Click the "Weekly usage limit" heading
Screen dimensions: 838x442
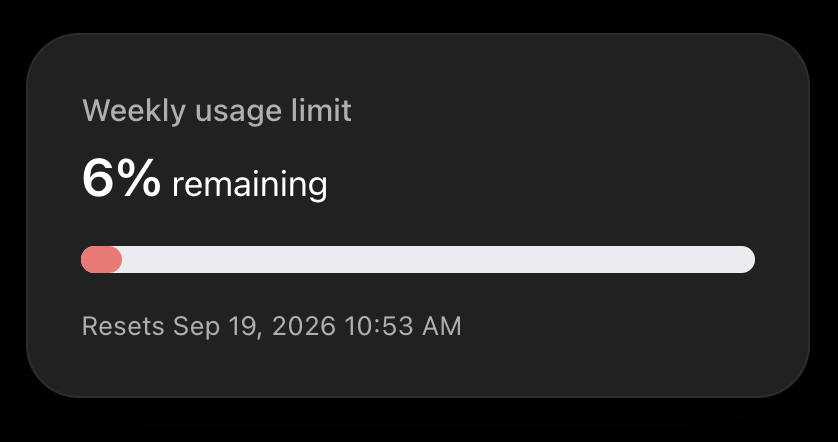pos(216,111)
